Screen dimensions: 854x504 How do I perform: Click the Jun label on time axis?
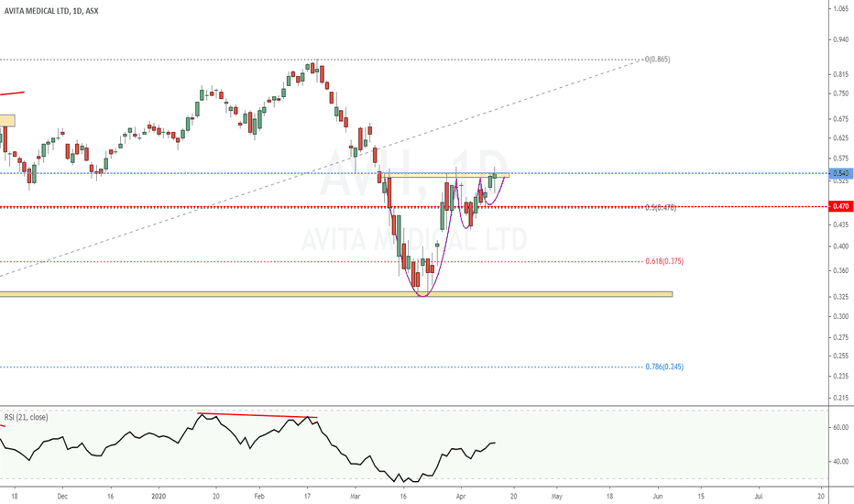coord(658,497)
